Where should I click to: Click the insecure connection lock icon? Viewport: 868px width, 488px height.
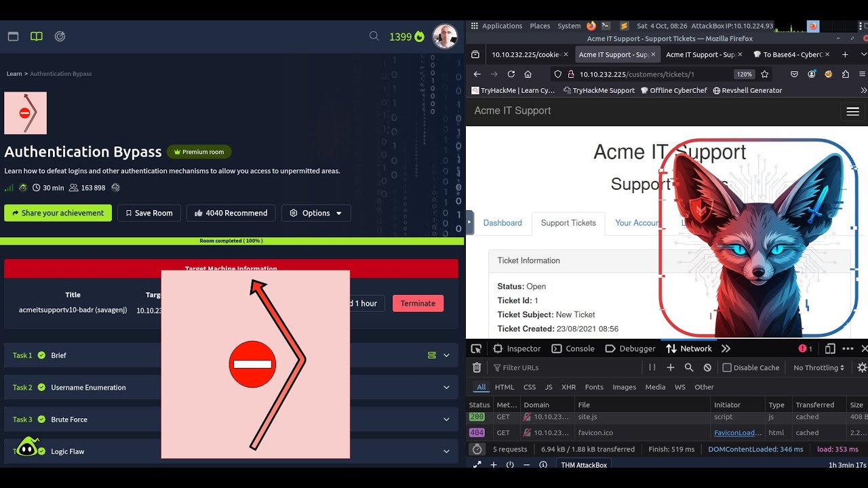tap(571, 74)
